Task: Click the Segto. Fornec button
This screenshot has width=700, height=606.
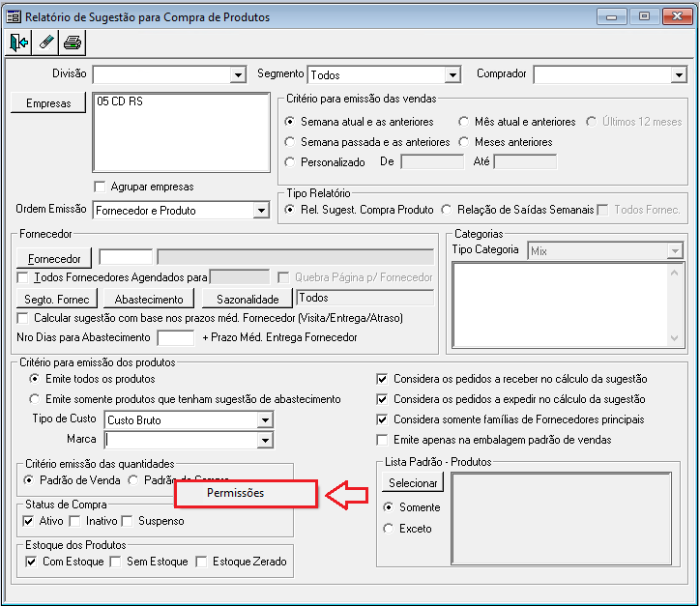Action: pyautogui.click(x=57, y=299)
